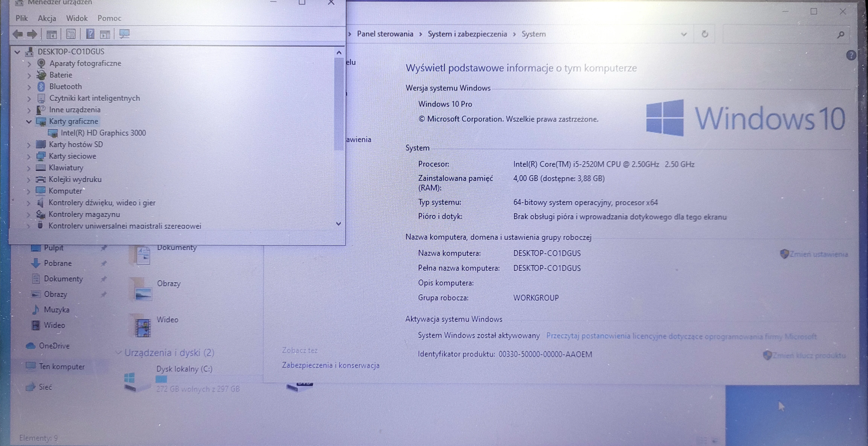Click System i zabezpieczenia breadcrumb
This screenshot has width=868, height=446.
point(467,34)
